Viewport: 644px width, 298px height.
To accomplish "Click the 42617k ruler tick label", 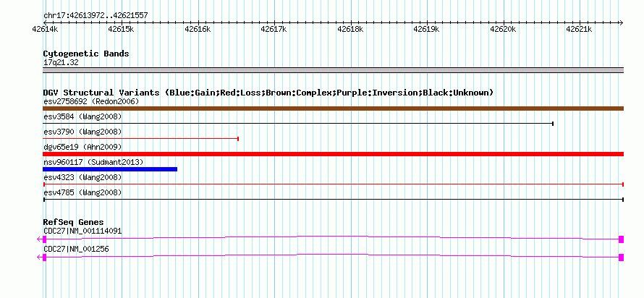I will [274, 29].
